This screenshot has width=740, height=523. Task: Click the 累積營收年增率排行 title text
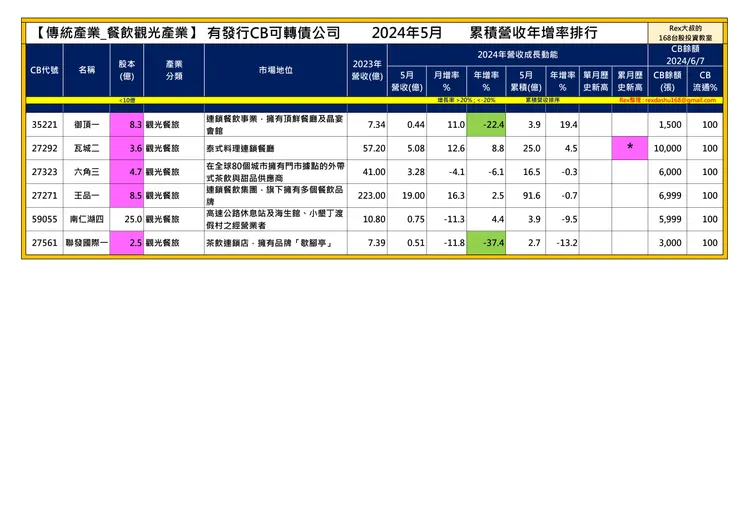click(x=533, y=33)
